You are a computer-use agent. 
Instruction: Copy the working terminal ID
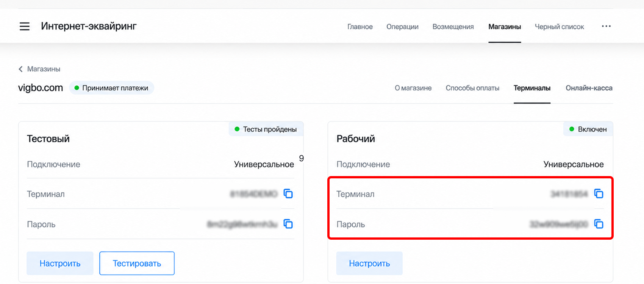point(599,194)
